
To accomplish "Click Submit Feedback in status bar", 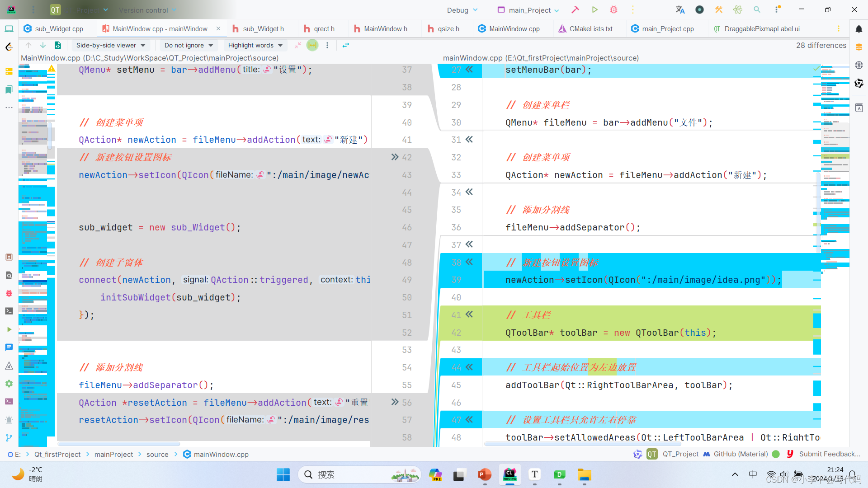I will point(830,454).
